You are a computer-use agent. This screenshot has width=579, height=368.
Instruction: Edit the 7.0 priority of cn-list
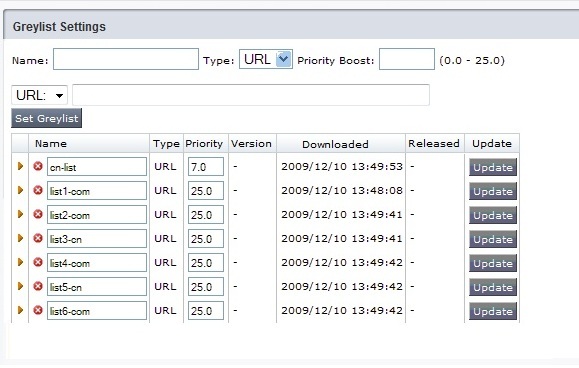(206, 167)
